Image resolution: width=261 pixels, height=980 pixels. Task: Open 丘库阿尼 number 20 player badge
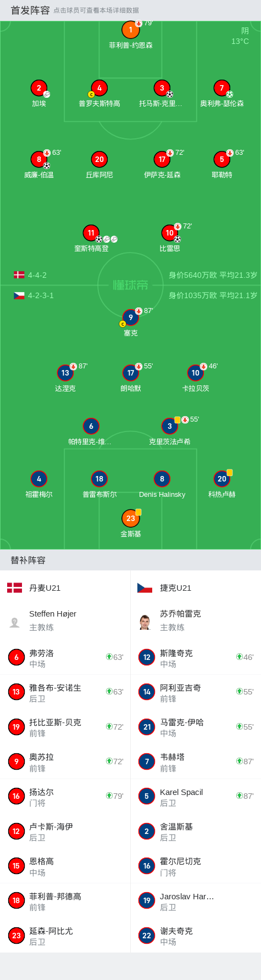tap(99, 159)
